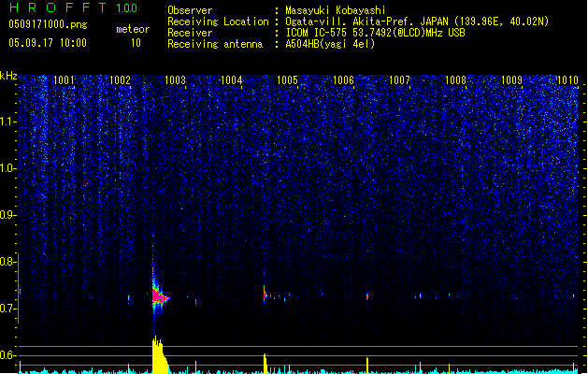The height and width of the screenshot is (374, 588).
Task: Click the 1007 time marker
Action: (399, 80)
